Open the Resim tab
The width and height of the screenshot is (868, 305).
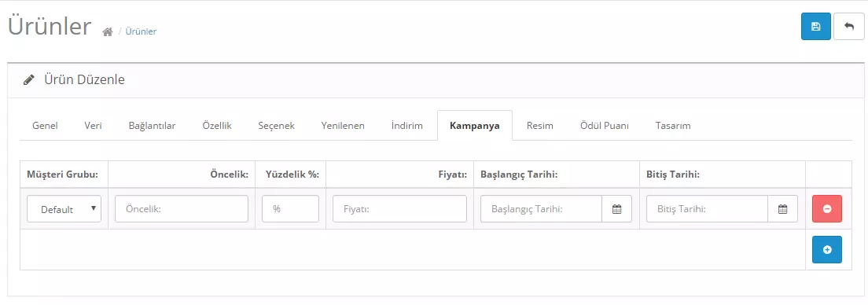click(x=539, y=126)
